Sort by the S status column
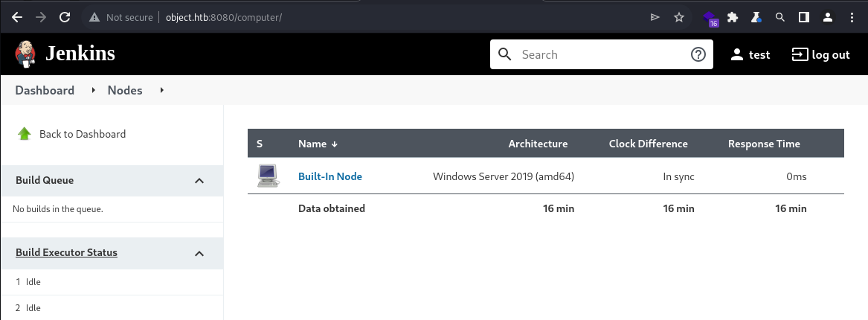 (x=260, y=144)
